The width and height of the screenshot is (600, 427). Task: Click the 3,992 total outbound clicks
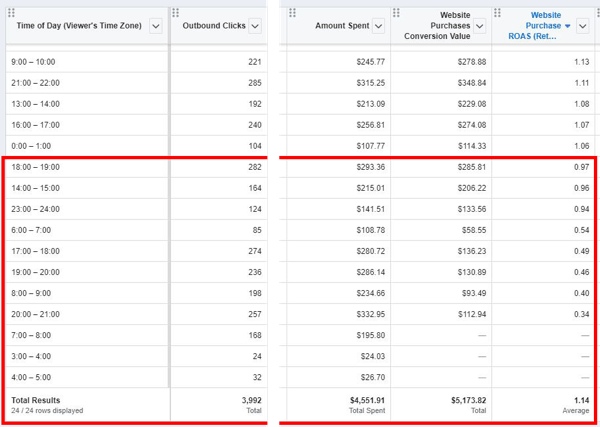click(251, 400)
